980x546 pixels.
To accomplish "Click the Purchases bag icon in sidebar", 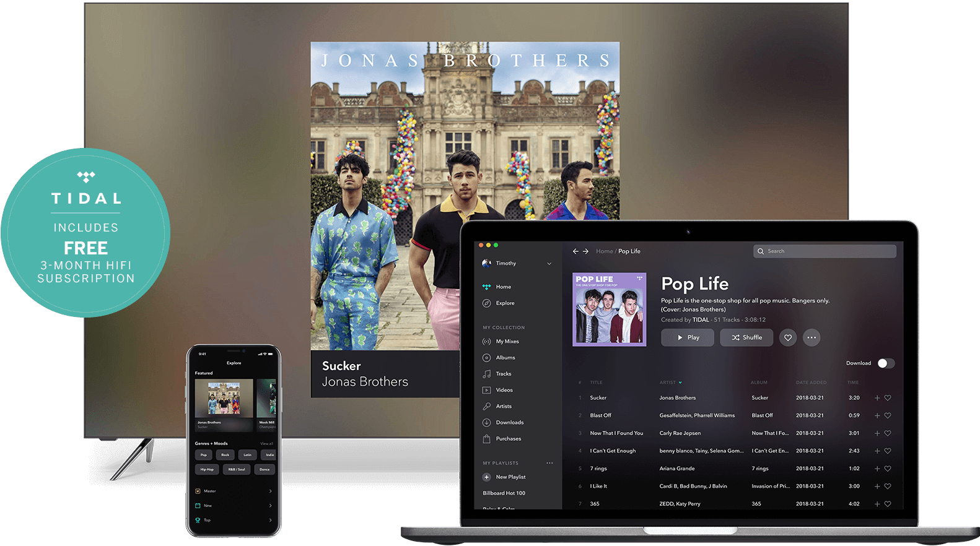I will (486, 439).
